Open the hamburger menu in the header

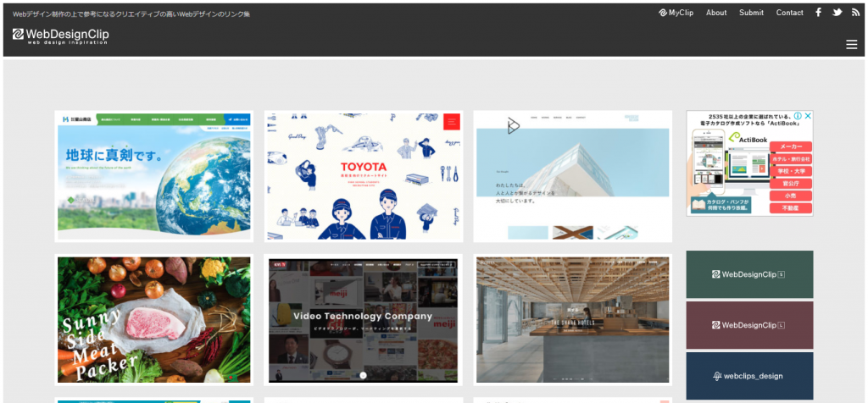(851, 45)
